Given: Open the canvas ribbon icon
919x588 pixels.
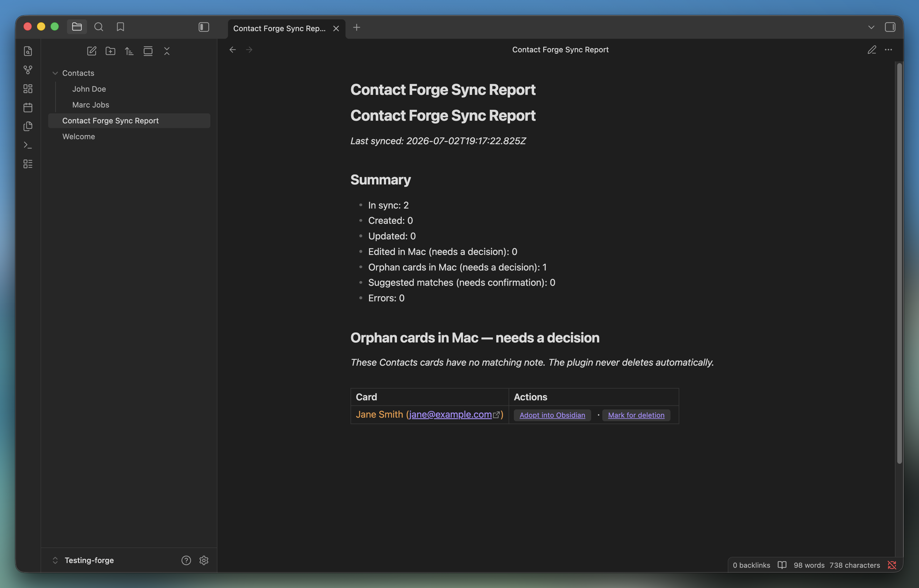Looking at the screenshot, I should click(28, 89).
